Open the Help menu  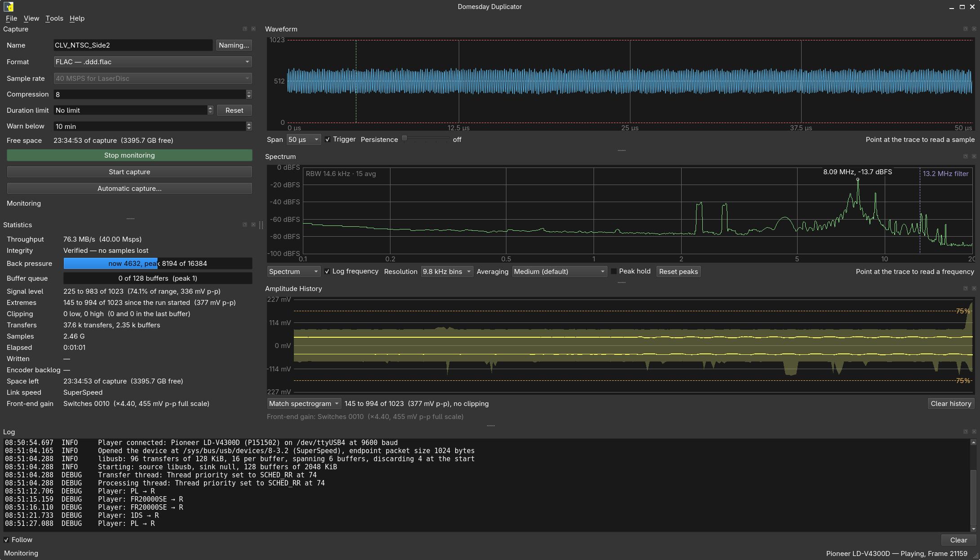coord(77,18)
